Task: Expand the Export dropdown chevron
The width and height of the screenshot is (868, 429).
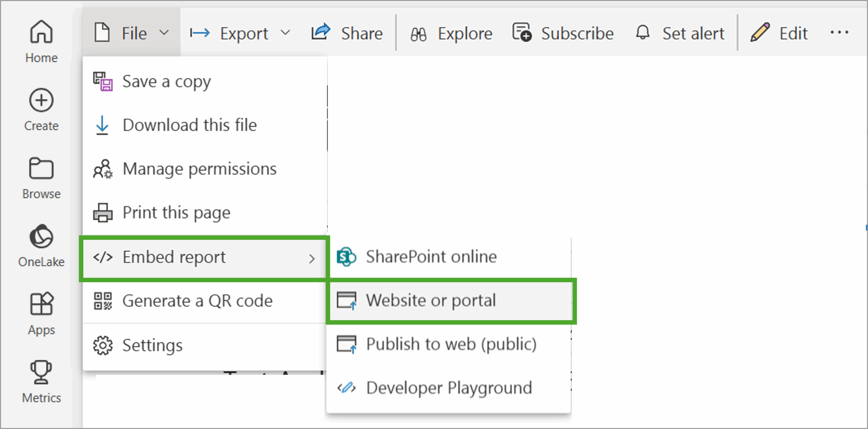Action: click(285, 33)
